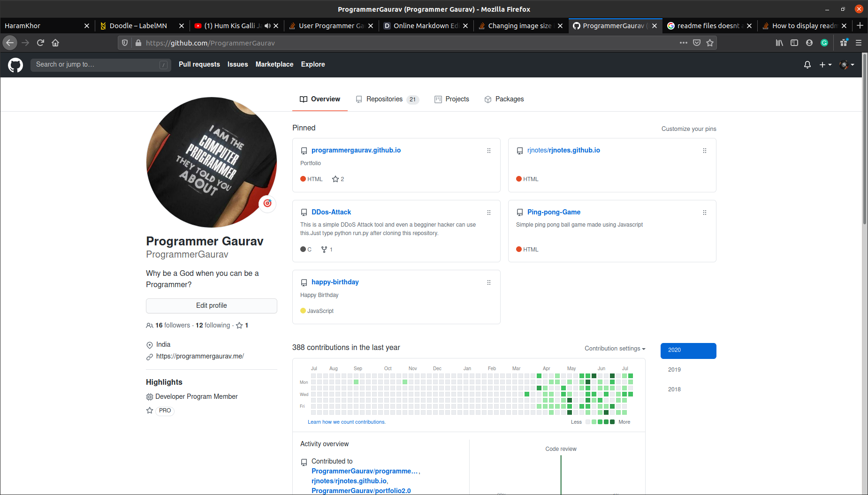Open rjnotes/rjnotes.github.io repository link
The width and height of the screenshot is (868, 495).
(563, 150)
